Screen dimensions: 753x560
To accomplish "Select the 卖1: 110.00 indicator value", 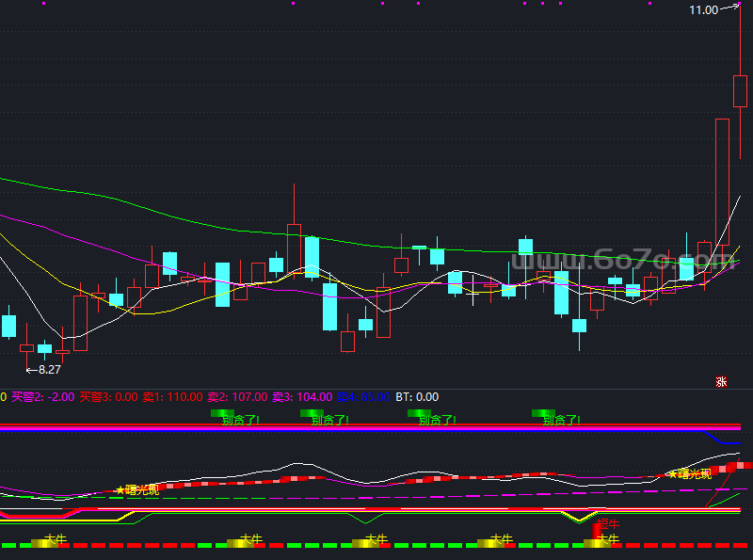I will (173, 397).
